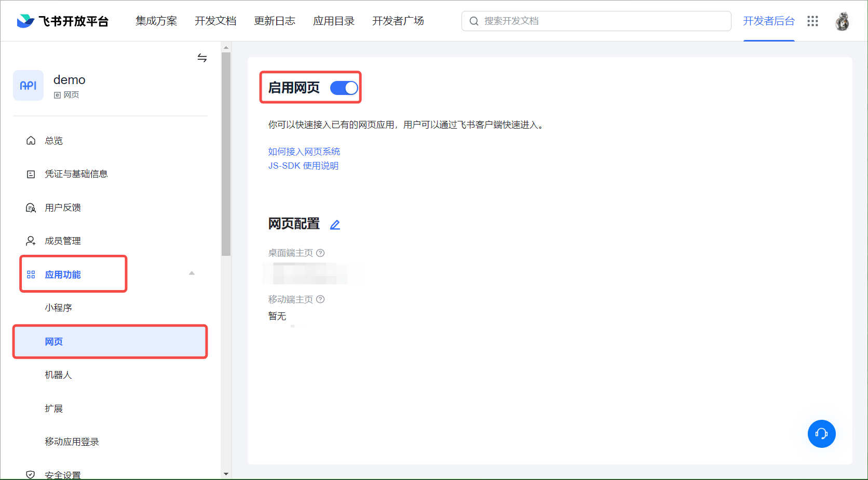Open 凭证与基础信息 in the sidebar
This screenshot has width=868, height=480.
[76, 174]
